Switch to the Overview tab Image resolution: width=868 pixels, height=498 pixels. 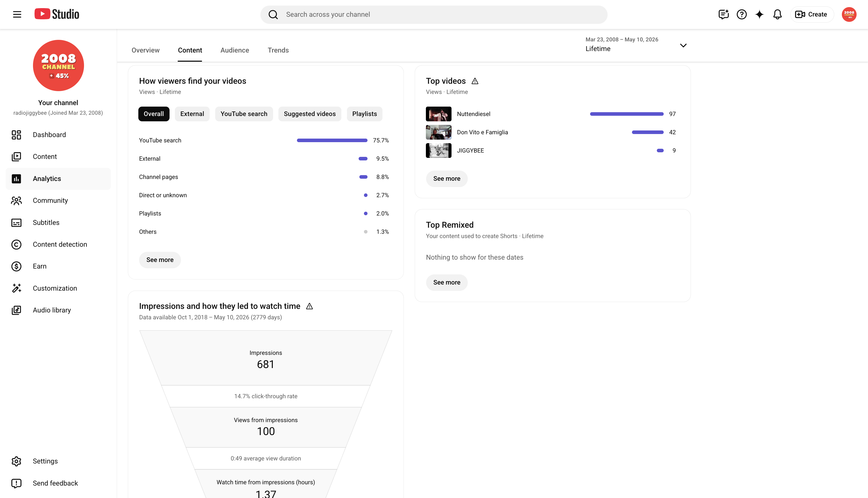(x=145, y=50)
